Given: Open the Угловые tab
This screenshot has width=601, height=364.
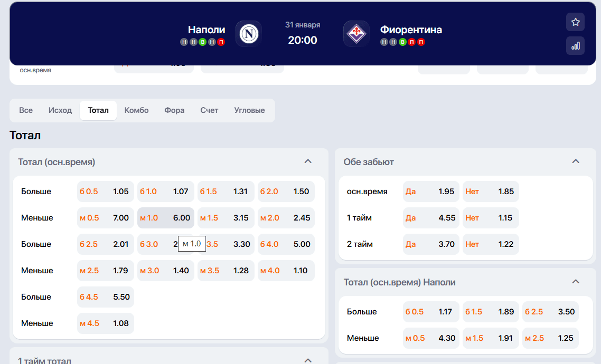Looking at the screenshot, I should 249,110.
